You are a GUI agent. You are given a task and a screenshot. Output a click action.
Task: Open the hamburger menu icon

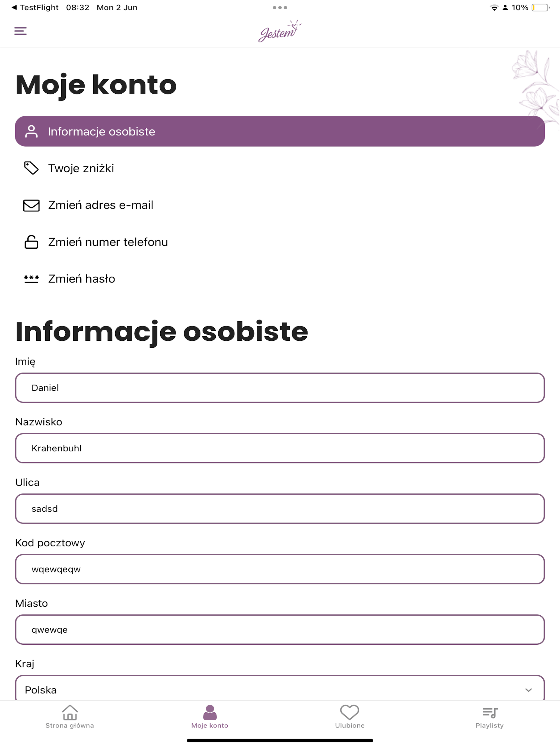[x=20, y=31]
